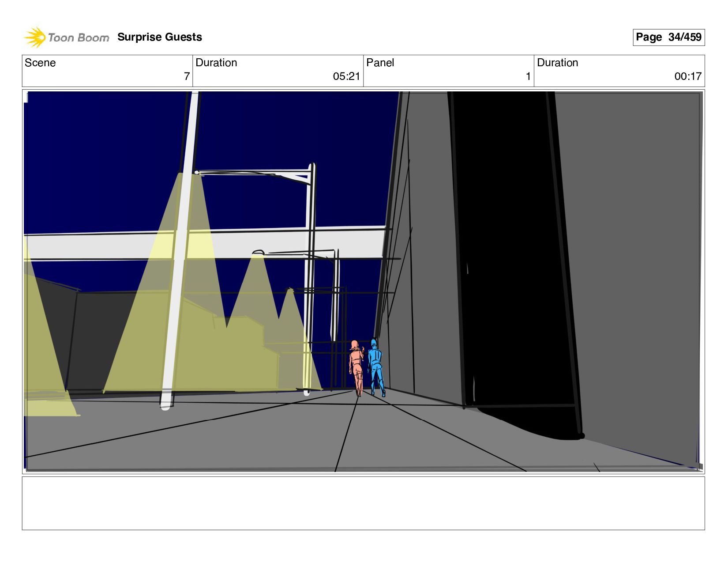Click the panel 'Duration' label at far right

[557, 63]
